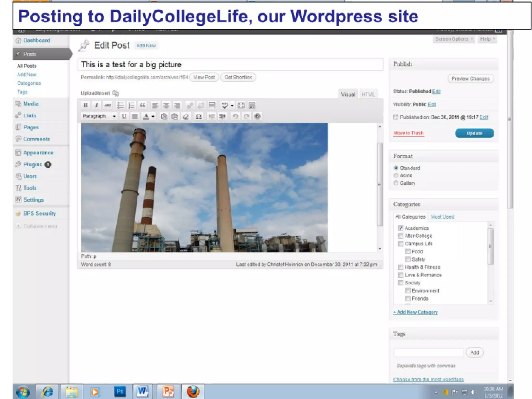The image size is (532, 399).
Task: Click the Move to Trash link
Action: click(x=409, y=133)
